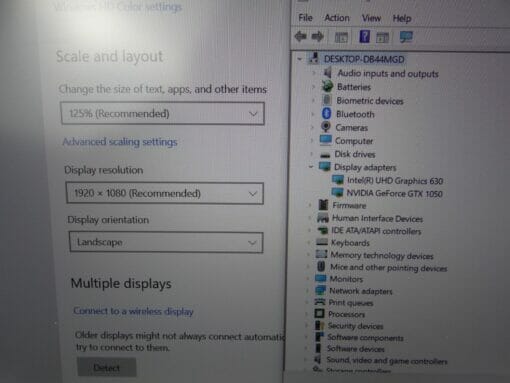This screenshot has width=510, height=383.
Task: Click the blue Help question mark toolbar icon
Action: pyautogui.click(x=364, y=36)
